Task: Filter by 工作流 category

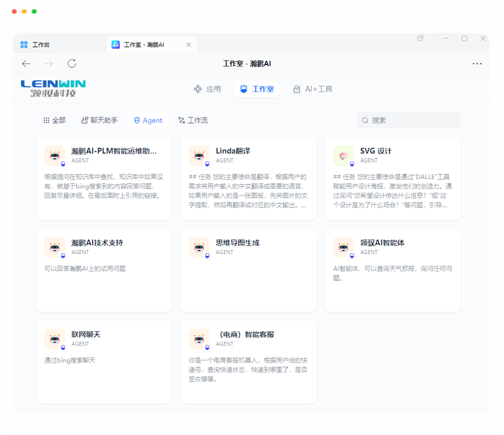Action: point(193,121)
